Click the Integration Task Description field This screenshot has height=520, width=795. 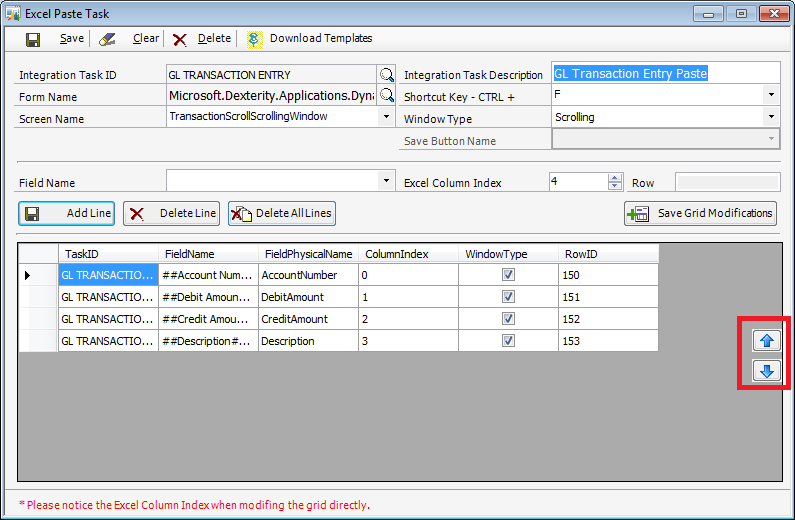pyautogui.click(x=665, y=73)
